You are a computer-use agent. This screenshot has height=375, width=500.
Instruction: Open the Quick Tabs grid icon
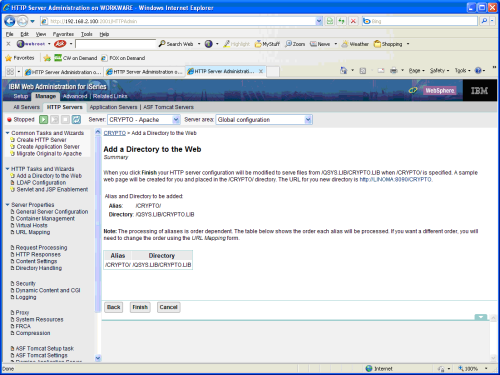pos(10,71)
